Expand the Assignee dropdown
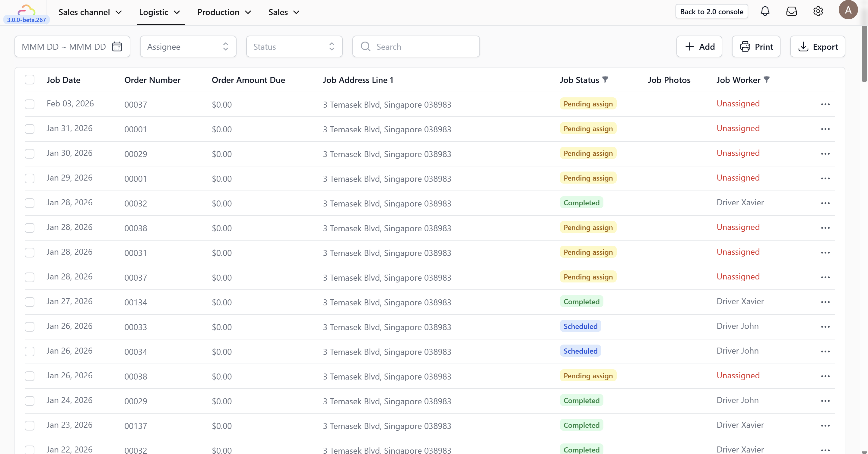Screen dimensions: 868x454 (188, 46)
